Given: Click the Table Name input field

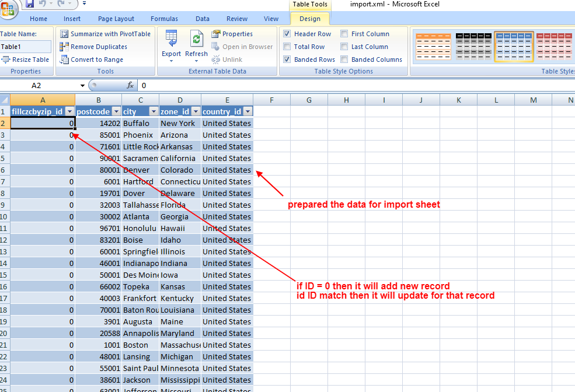Looking at the screenshot, I should [25, 47].
